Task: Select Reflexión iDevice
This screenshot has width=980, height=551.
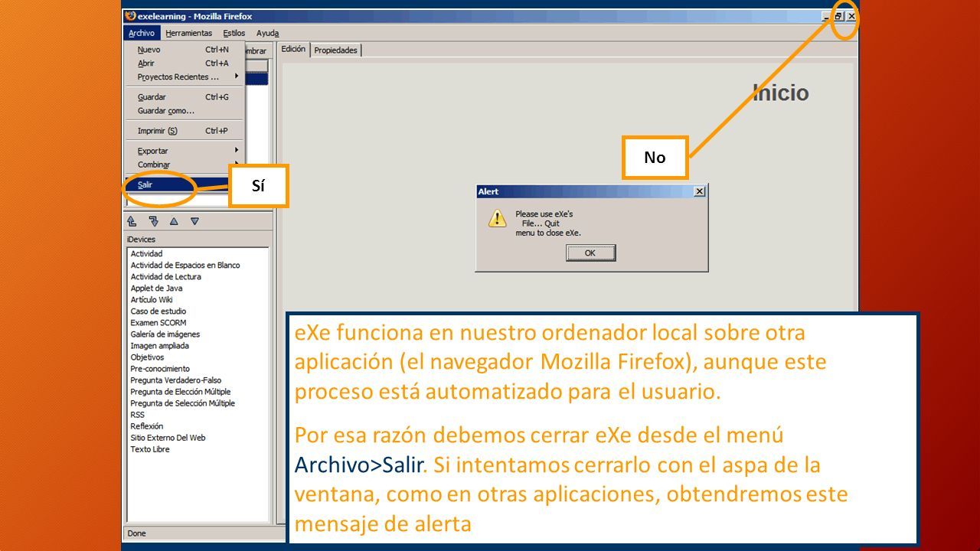Action: pos(147,426)
